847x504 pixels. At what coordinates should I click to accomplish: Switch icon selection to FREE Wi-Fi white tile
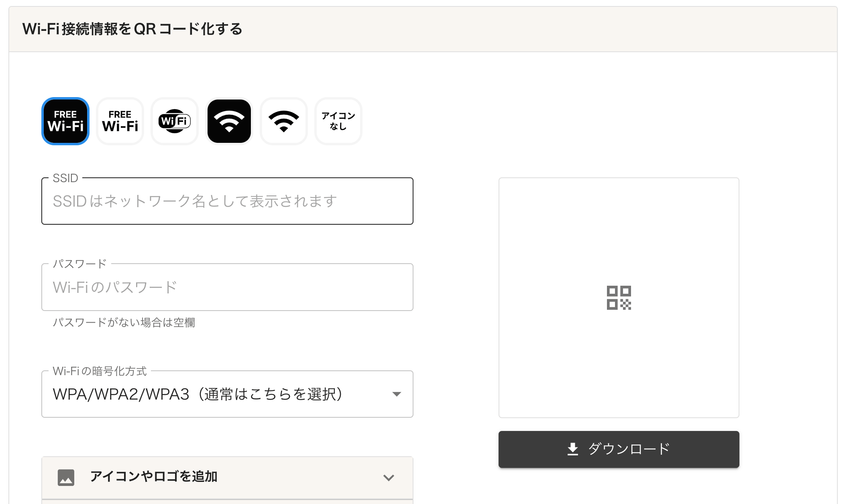pos(119,121)
